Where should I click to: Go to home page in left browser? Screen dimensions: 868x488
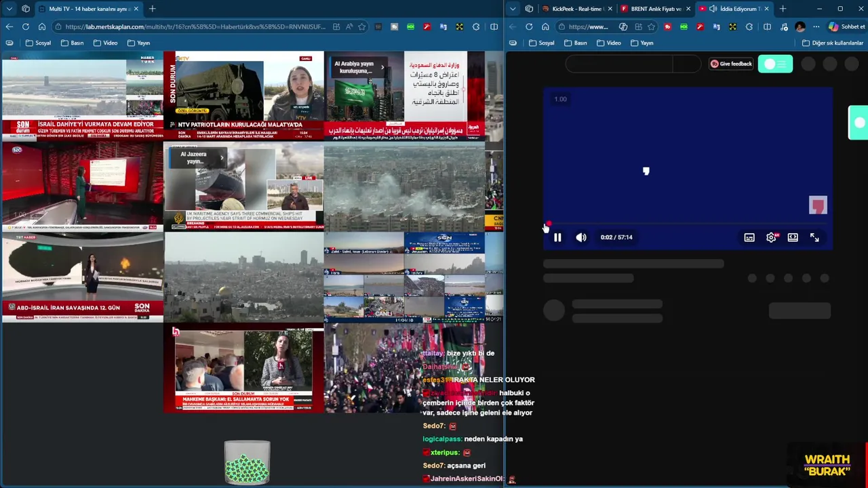(x=42, y=26)
